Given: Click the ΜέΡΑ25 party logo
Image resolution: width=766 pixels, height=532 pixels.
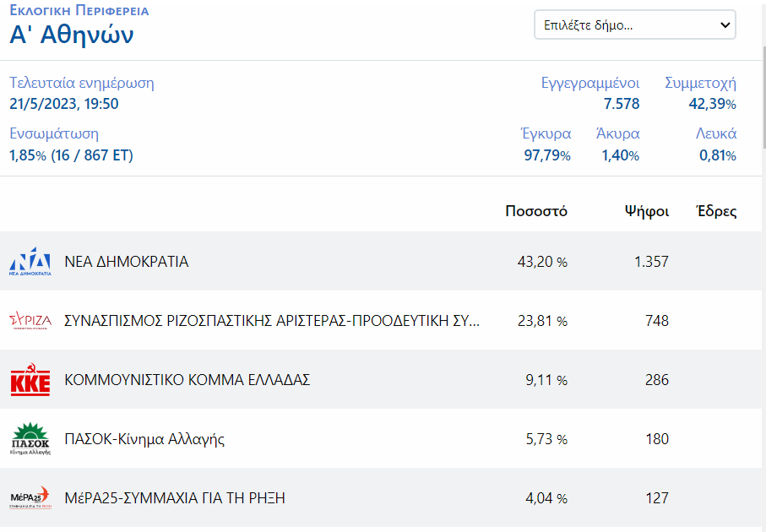Looking at the screenshot, I should (30, 498).
